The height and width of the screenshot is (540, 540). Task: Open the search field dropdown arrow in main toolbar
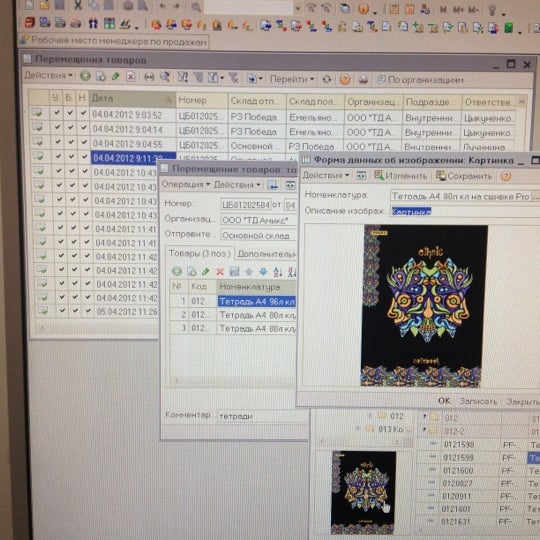click(x=298, y=8)
